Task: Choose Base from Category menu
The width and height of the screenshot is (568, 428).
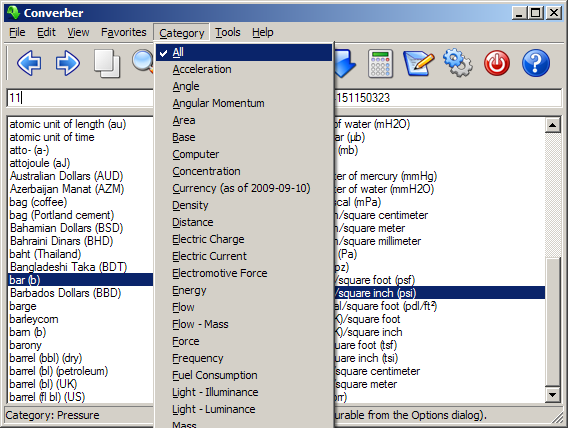Action: point(244,137)
